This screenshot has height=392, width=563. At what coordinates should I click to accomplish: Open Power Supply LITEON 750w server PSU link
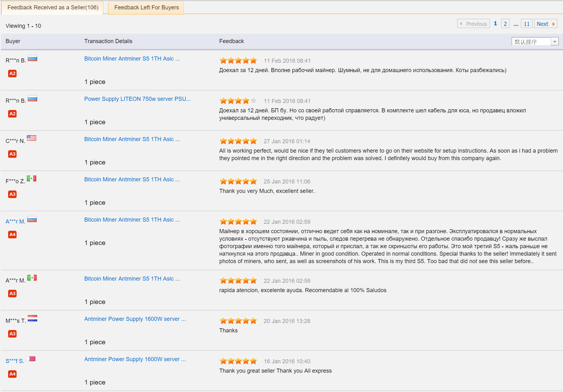coord(137,99)
